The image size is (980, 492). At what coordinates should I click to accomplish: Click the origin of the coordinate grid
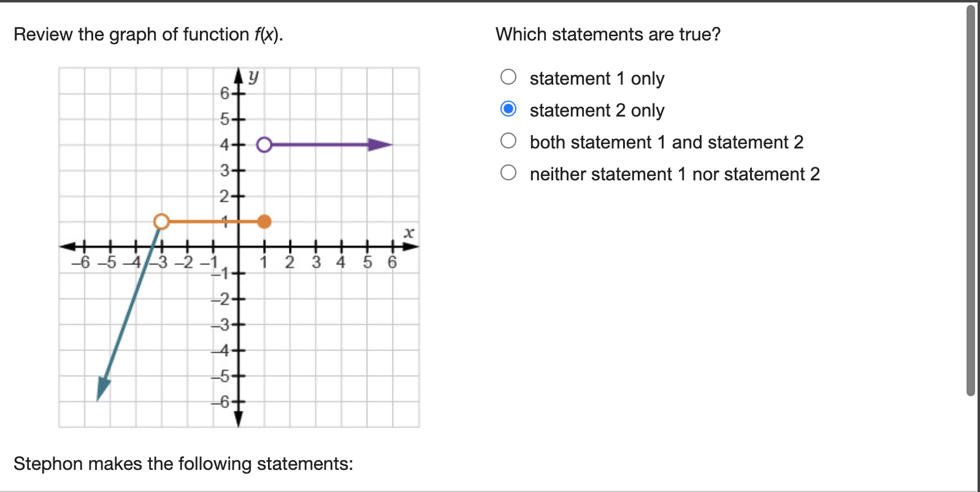click(x=238, y=247)
